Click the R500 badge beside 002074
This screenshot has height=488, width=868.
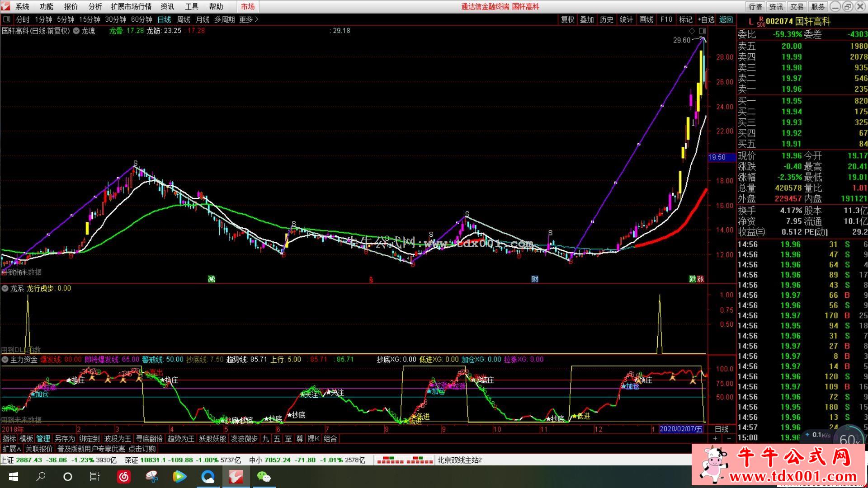tap(761, 22)
